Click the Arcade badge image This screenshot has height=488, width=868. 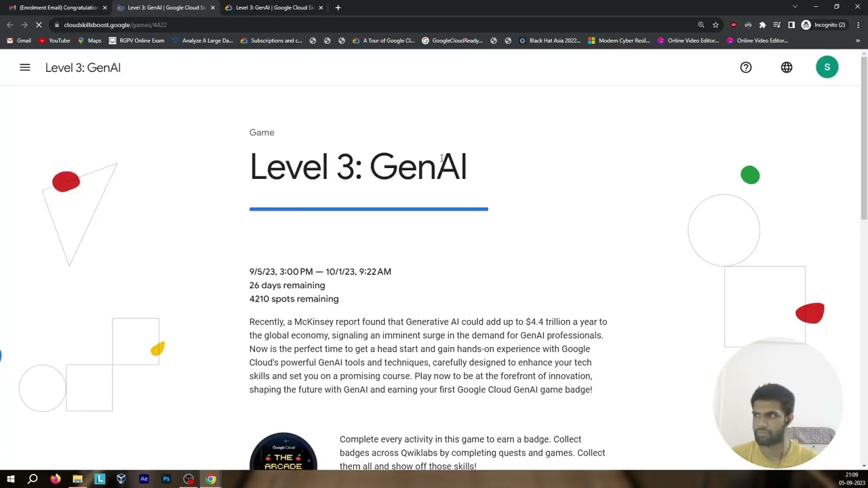click(283, 451)
